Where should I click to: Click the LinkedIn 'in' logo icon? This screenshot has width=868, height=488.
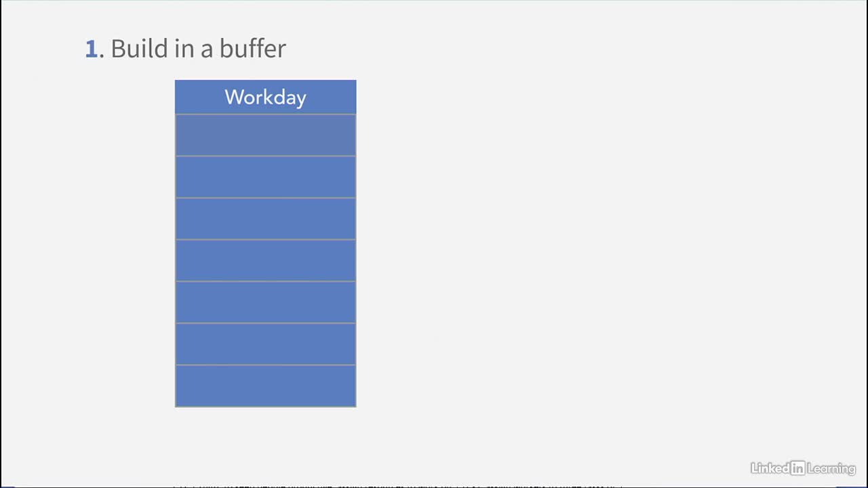(797, 468)
